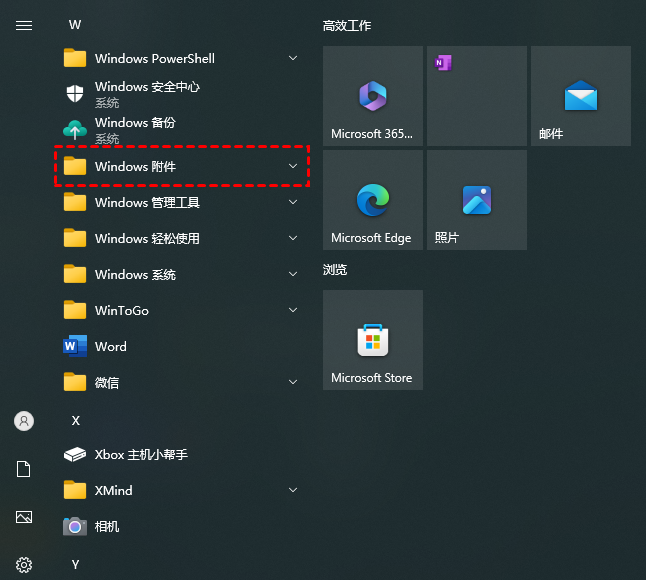Open the Microsoft 365 tile
The height and width of the screenshot is (580, 646).
(373, 96)
